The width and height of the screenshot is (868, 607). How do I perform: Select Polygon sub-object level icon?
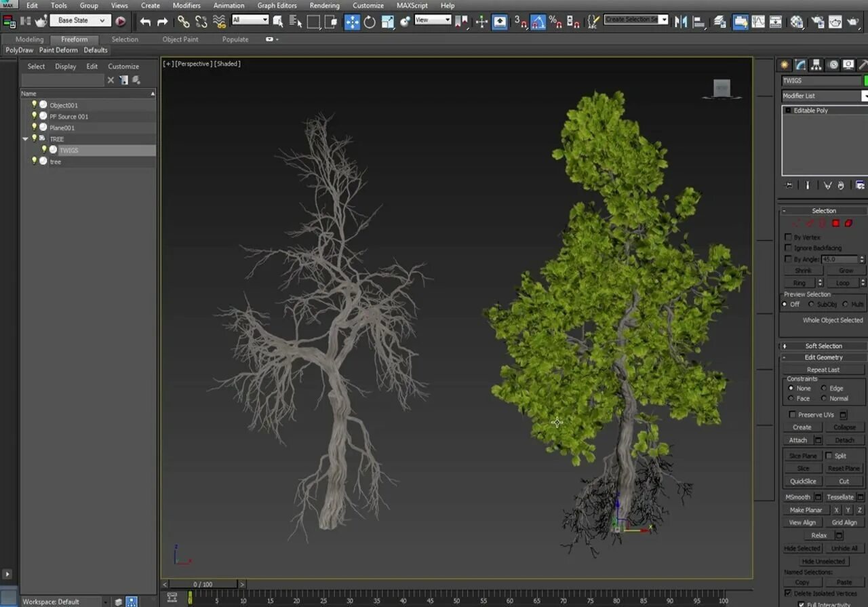pyautogui.click(x=835, y=223)
